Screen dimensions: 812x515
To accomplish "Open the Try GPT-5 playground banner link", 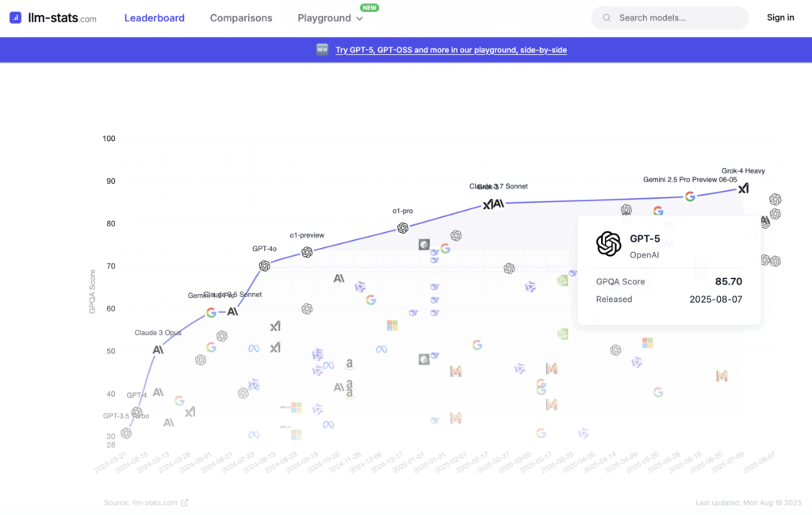I will (450, 50).
